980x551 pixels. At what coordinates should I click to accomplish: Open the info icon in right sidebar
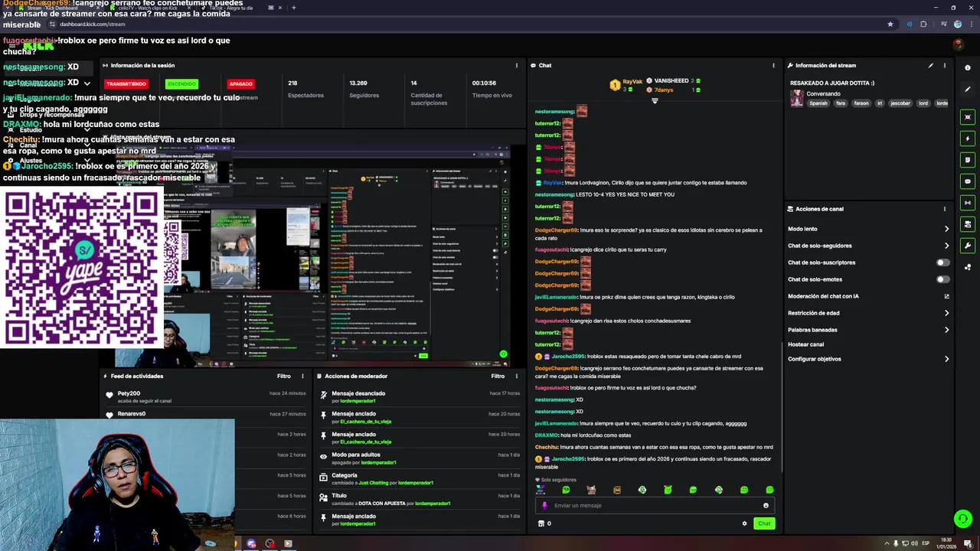click(968, 68)
